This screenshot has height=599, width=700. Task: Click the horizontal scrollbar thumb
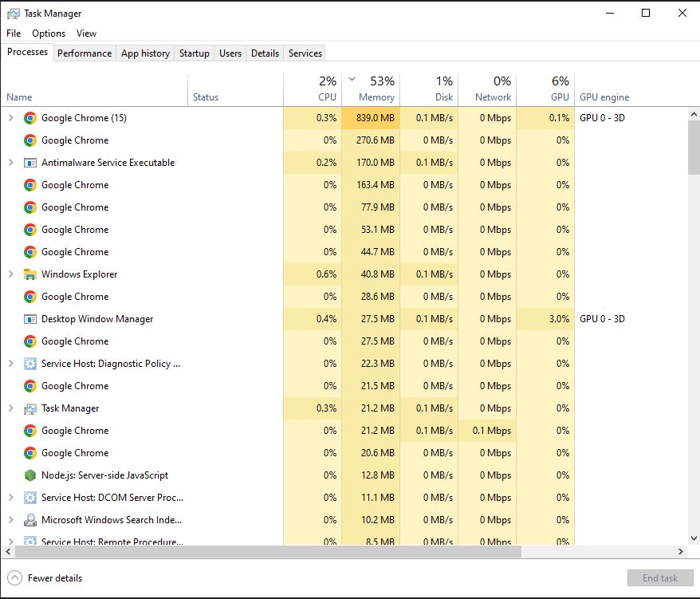(268, 552)
